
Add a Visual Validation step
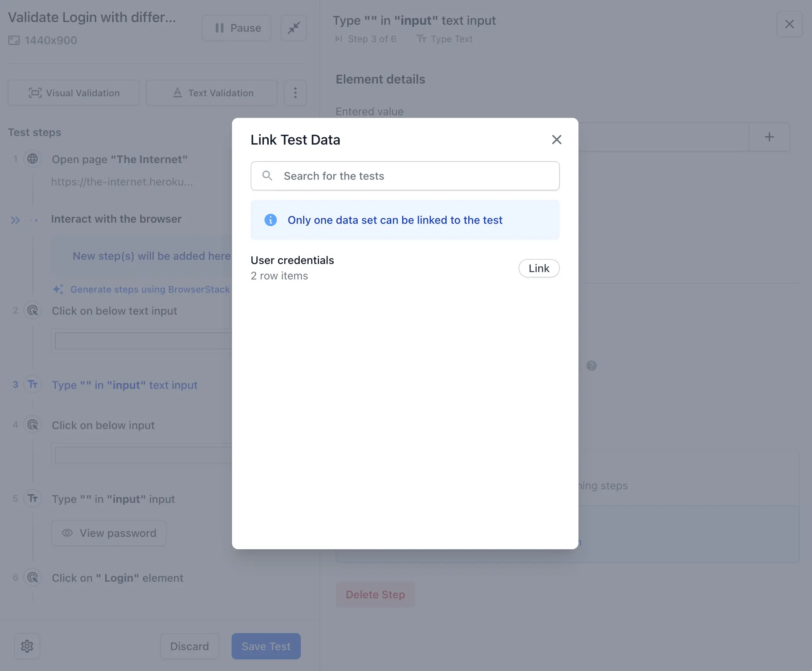(x=73, y=93)
